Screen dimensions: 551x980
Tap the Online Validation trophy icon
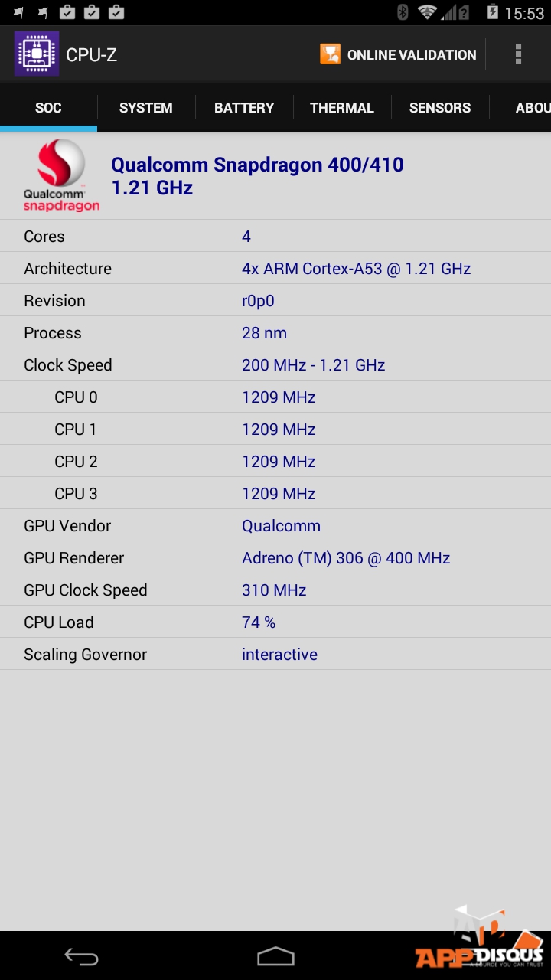coord(330,54)
